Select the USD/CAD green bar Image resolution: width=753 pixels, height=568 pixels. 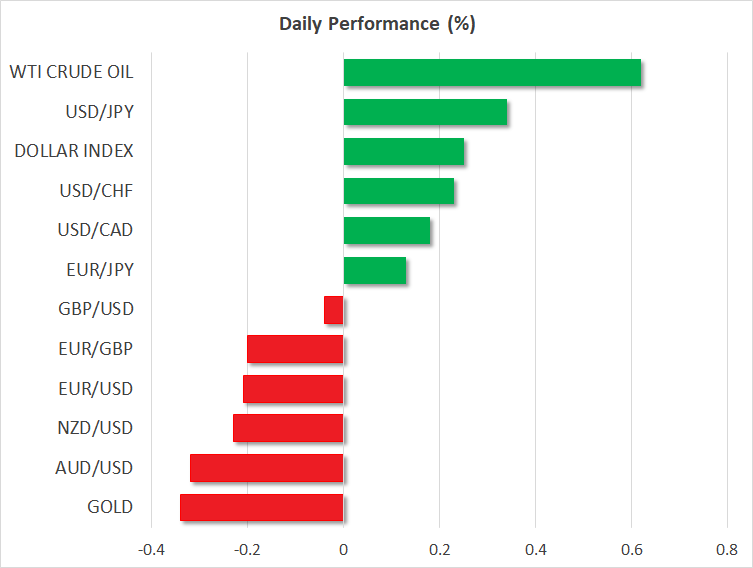(386, 231)
